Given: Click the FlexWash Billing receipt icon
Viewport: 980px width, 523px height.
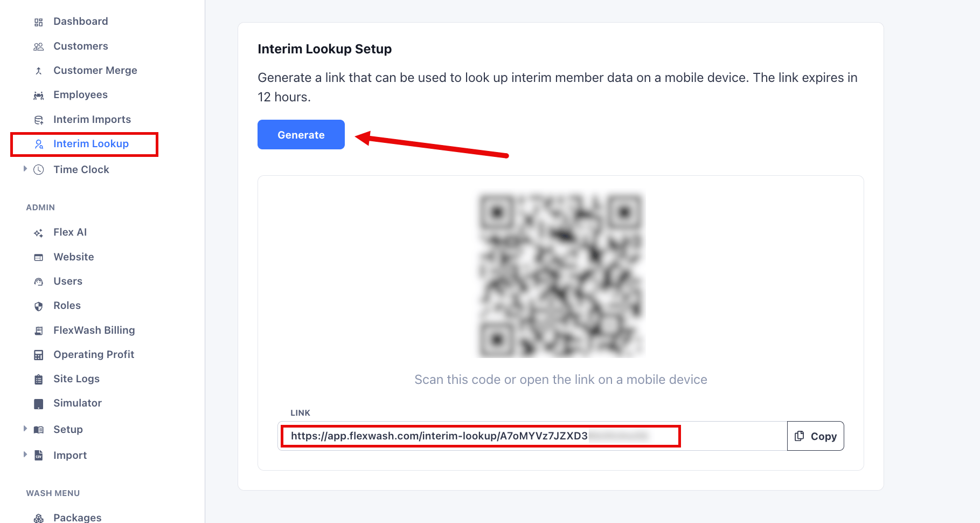Looking at the screenshot, I should coord(38,331).
